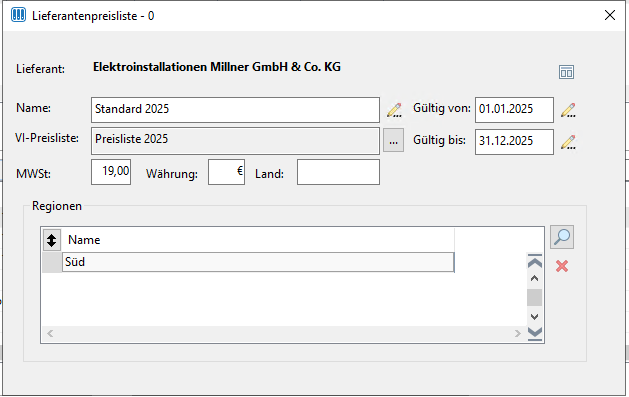Click the Währung field with € symbol

pos(226,172)
